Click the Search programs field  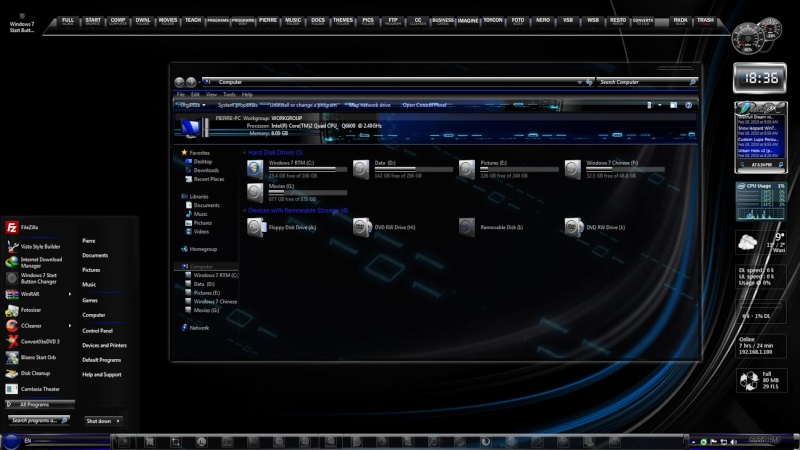tap(39, 420)
